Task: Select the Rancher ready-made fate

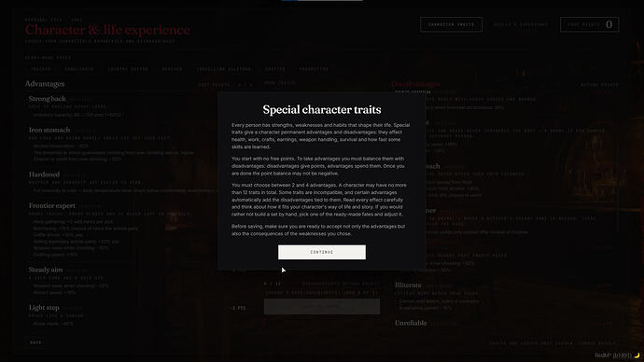Action: coord(172,69)
